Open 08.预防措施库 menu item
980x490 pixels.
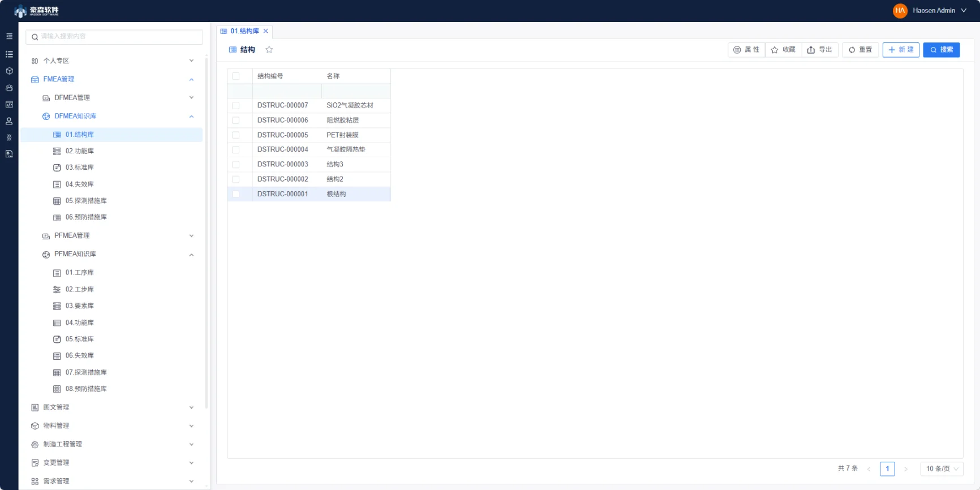(x=111, y=389)
